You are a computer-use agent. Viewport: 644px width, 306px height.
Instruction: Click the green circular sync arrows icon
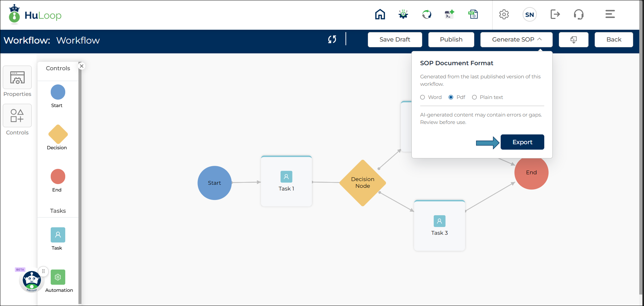click(427, 15)
